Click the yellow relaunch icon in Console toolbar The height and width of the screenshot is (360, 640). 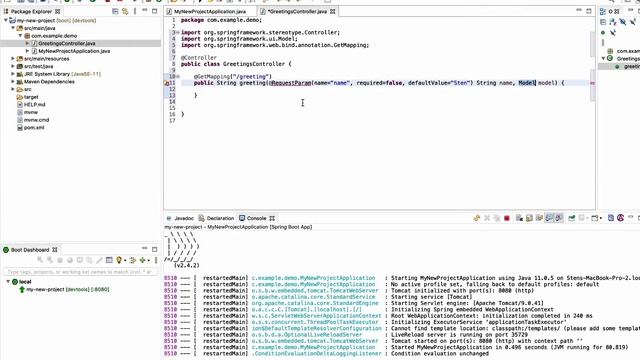476,218
